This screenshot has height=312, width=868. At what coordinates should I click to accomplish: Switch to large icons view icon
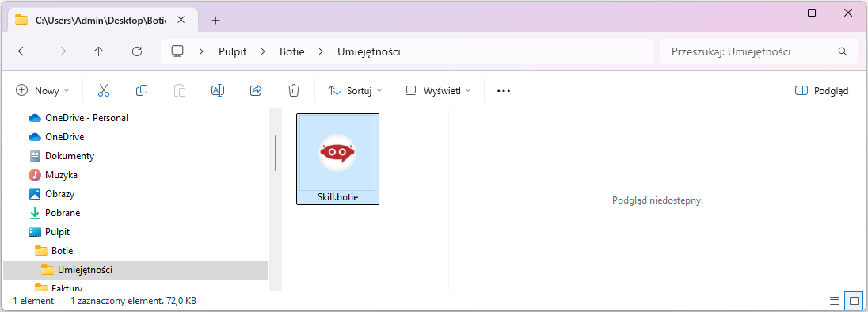click(x=854, y=301)
